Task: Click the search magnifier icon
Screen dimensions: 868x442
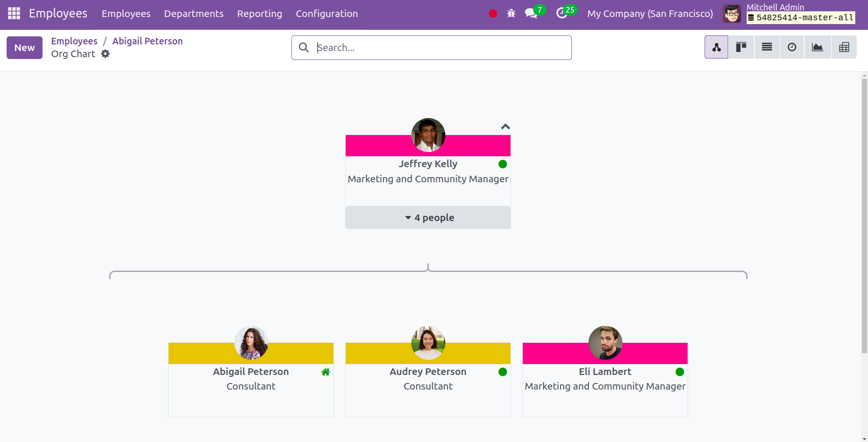Action: pos(304,48)
